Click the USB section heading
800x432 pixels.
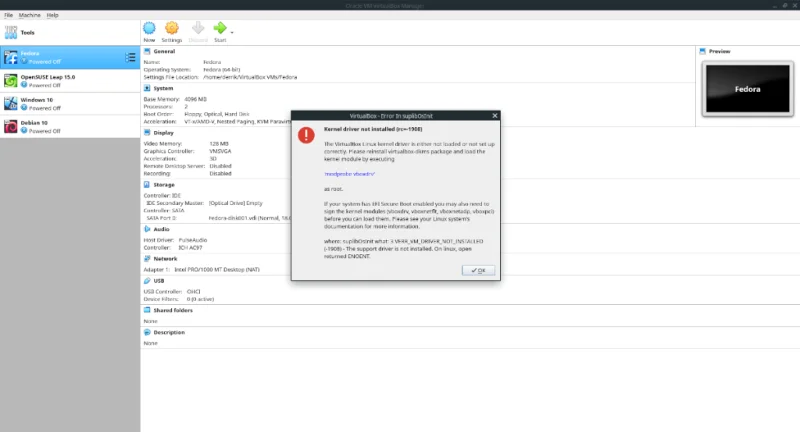(159, 281)
